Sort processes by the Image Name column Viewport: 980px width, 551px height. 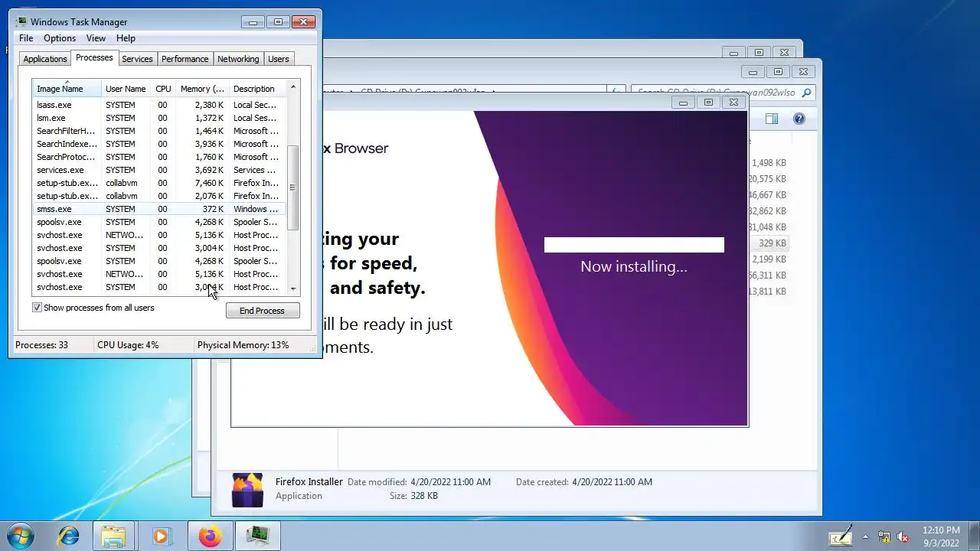[67, 89]
